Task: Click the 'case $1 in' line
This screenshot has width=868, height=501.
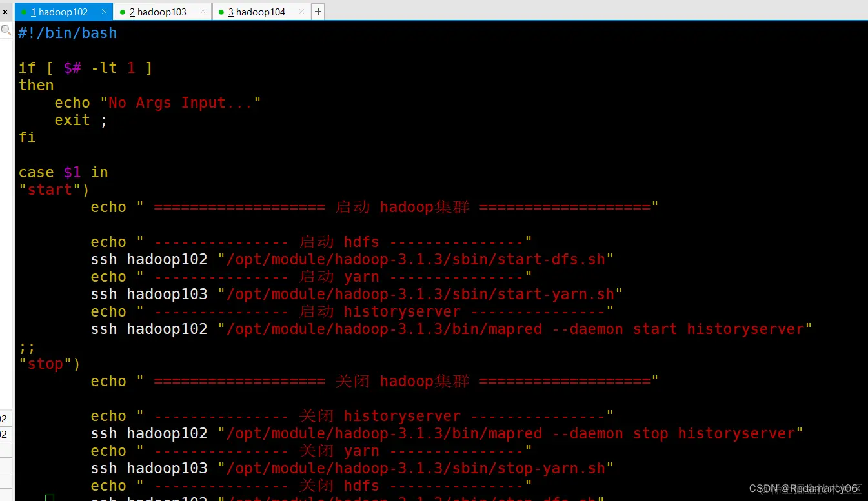Action: pos(63,172)
